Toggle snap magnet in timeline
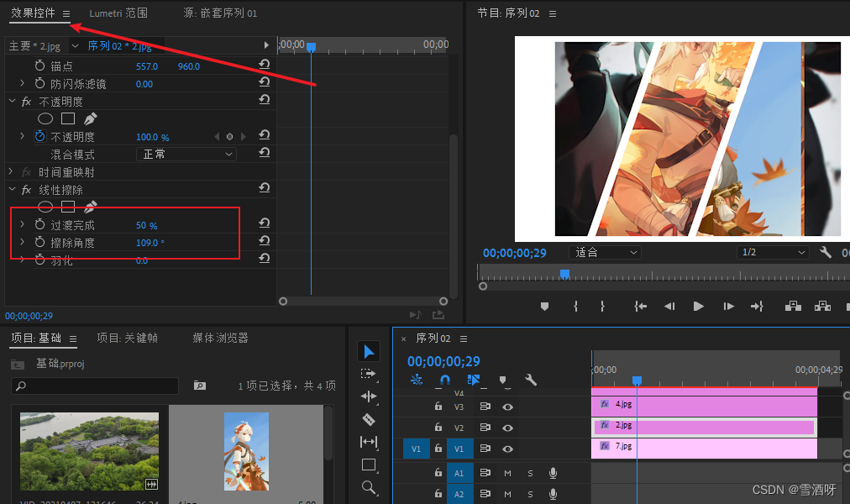Viewport: 850px width, 504px height. coord(444,380)
